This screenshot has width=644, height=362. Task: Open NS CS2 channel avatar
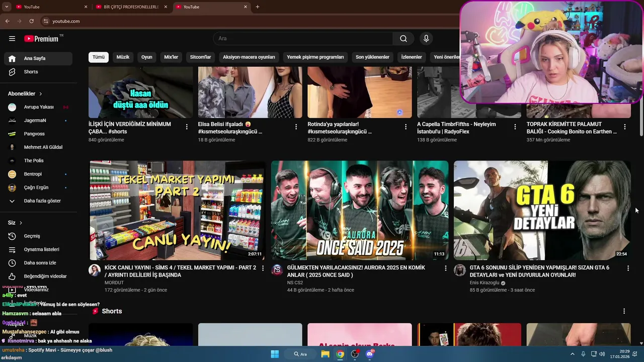click(277, 270)
